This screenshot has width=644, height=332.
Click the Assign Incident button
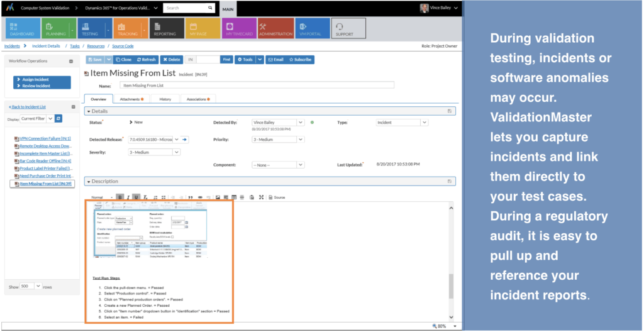click(x=35, y=79)
